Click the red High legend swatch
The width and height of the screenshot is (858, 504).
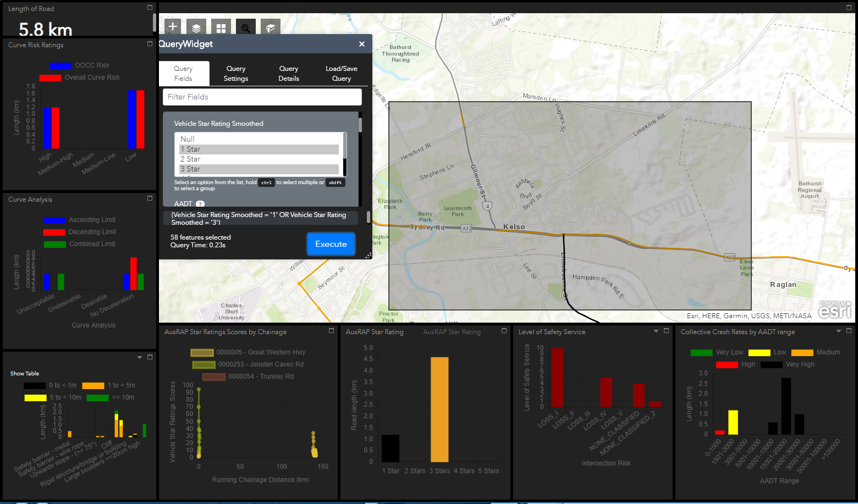727,365
